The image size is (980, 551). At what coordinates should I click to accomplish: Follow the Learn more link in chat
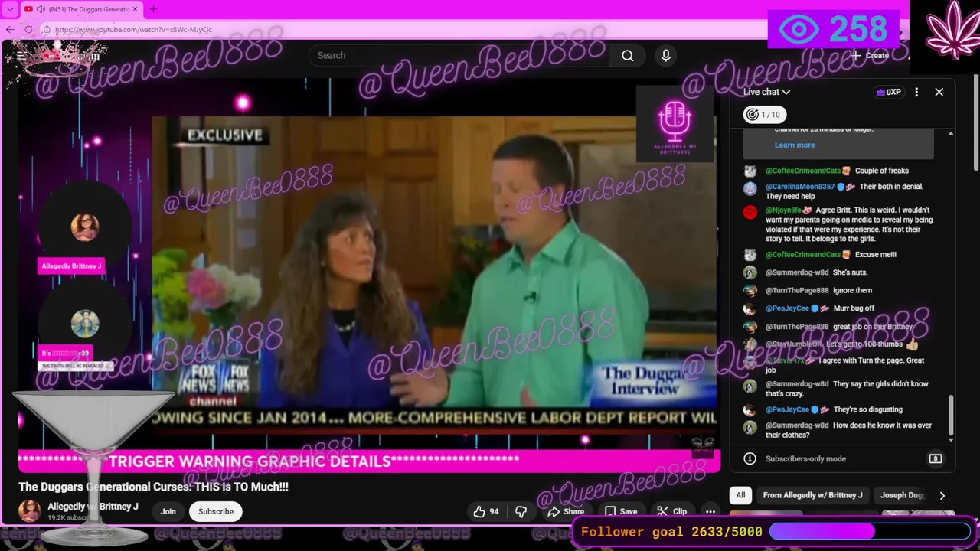click(x=795, y=145)
